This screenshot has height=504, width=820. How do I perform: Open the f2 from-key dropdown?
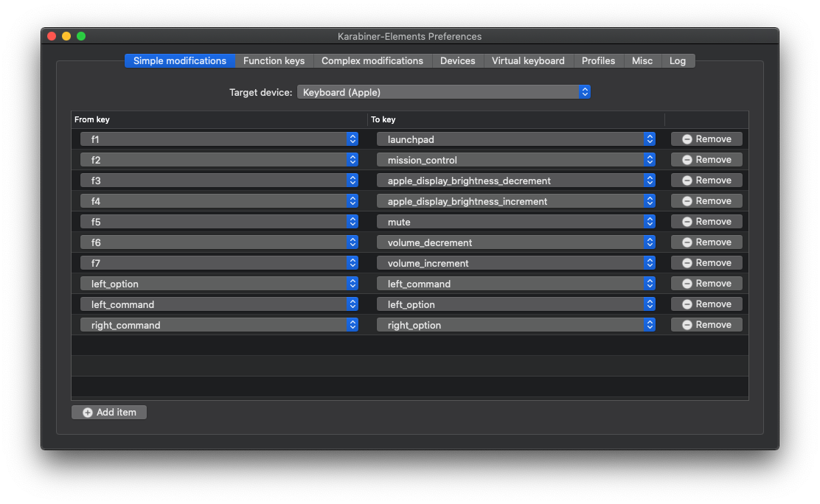[219, 159]
